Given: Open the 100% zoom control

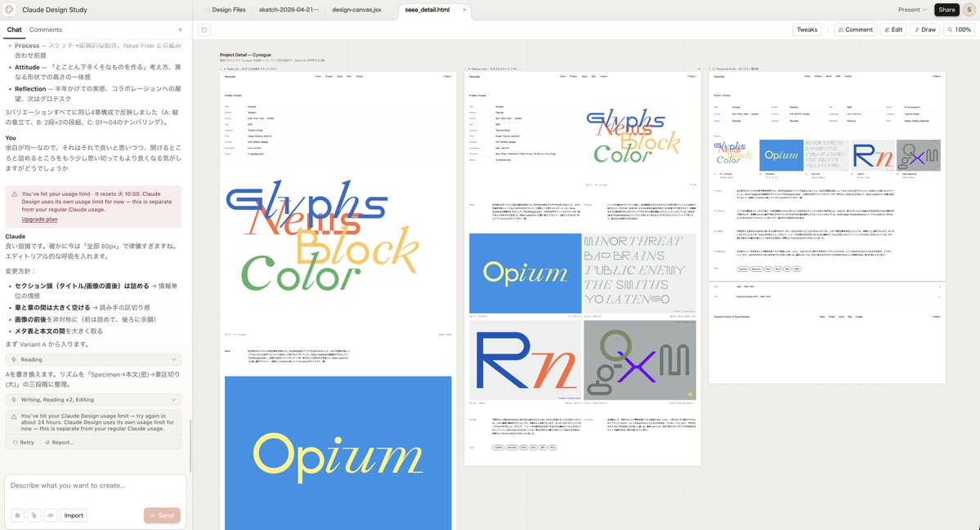Looking at the screenshot, I should (959, 29).
